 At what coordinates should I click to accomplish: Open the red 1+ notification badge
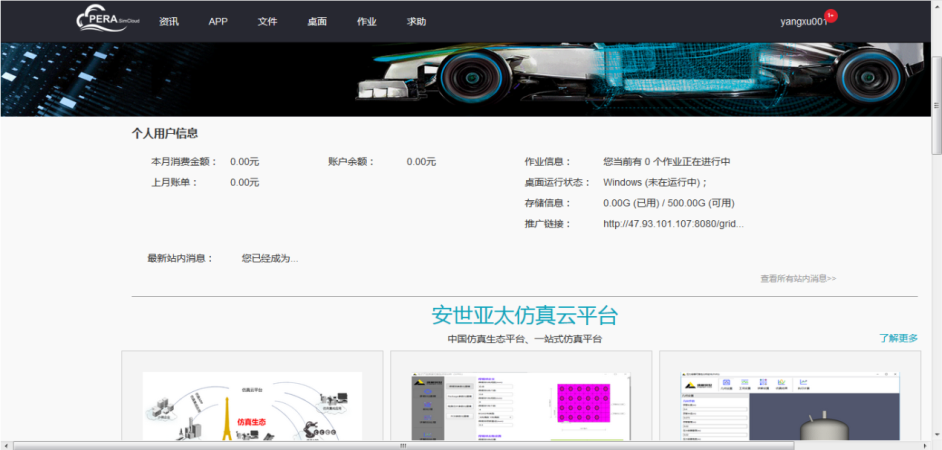point(831,15)
